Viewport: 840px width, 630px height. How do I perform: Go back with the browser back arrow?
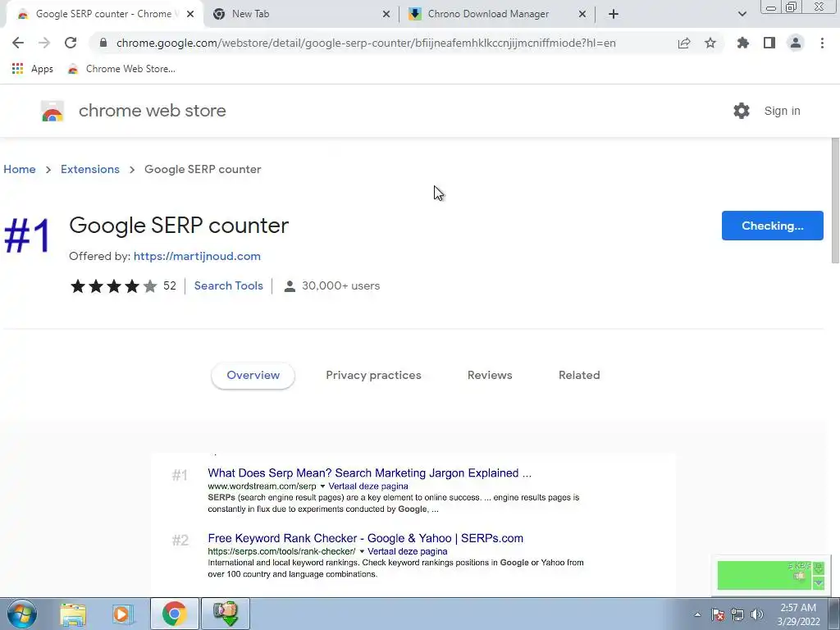click(x=18, y=43)
